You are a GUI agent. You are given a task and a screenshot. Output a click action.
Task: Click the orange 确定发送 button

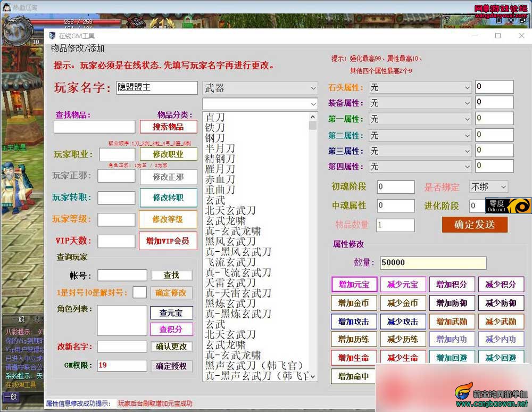tap(475, 224)
